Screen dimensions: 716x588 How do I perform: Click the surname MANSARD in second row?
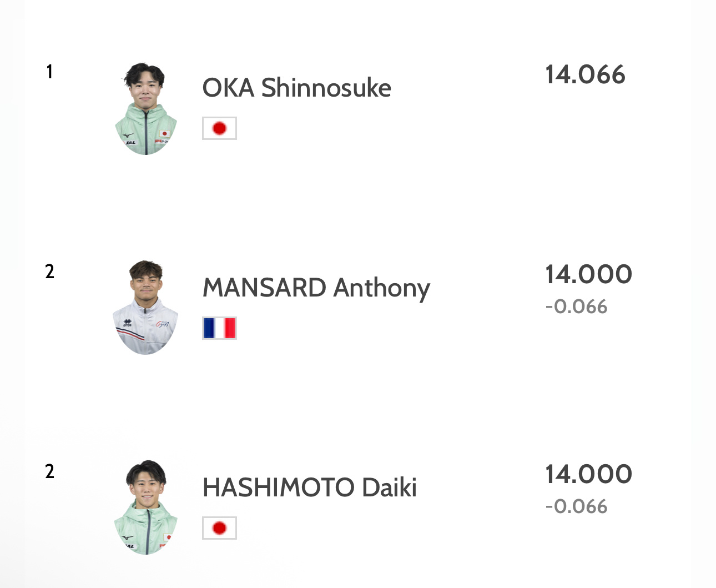point(265,288)
